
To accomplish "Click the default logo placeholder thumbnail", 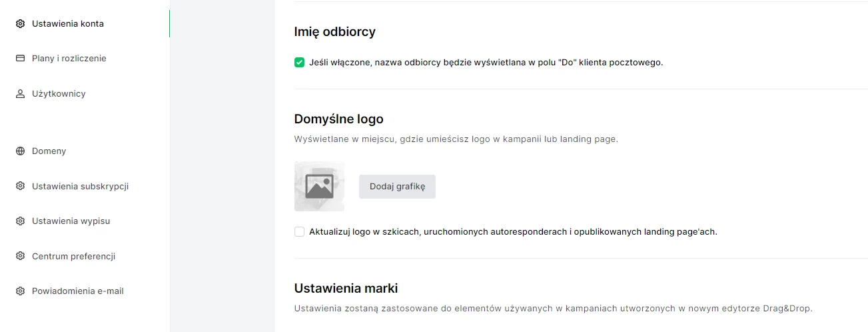I will tap(319, 186).
